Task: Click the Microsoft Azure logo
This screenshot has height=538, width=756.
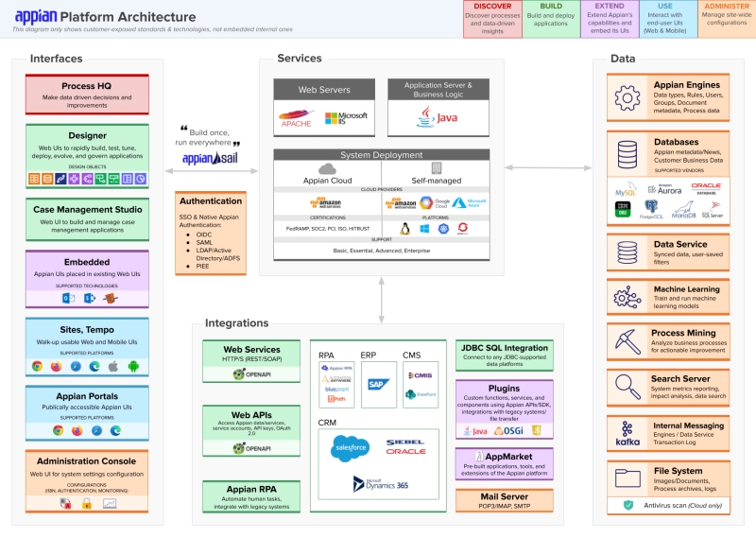Action: (469, 202)
